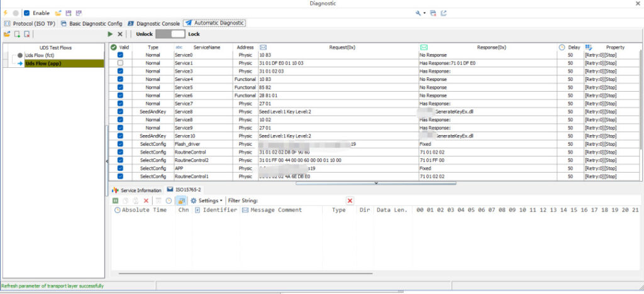Clear the Filter String with red X
Image resolution: width=644 pixels, height=294 pixels.
350,200
